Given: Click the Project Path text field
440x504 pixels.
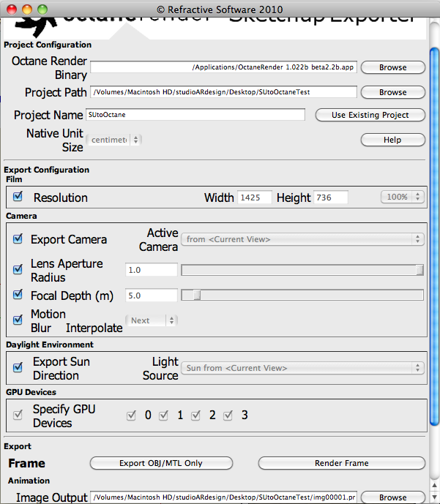Looking at the screenshot, I should pyautogui.click(x=223, y=92).
